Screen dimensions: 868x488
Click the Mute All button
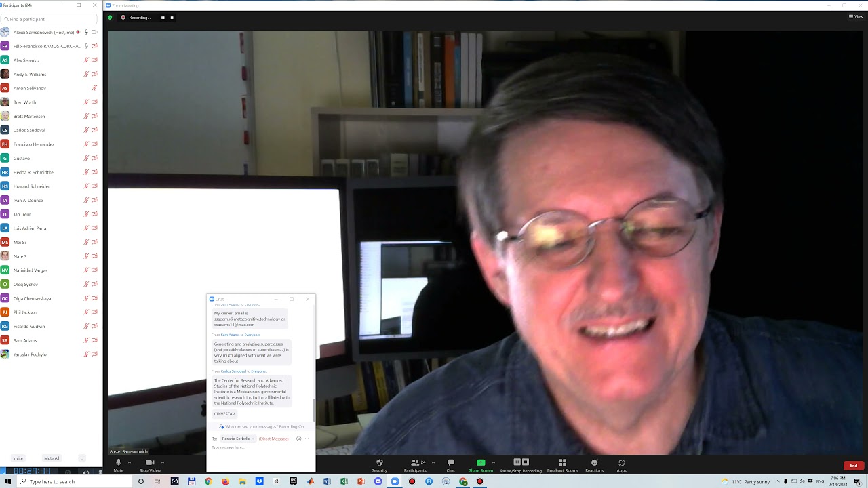(x=52, y=458)
